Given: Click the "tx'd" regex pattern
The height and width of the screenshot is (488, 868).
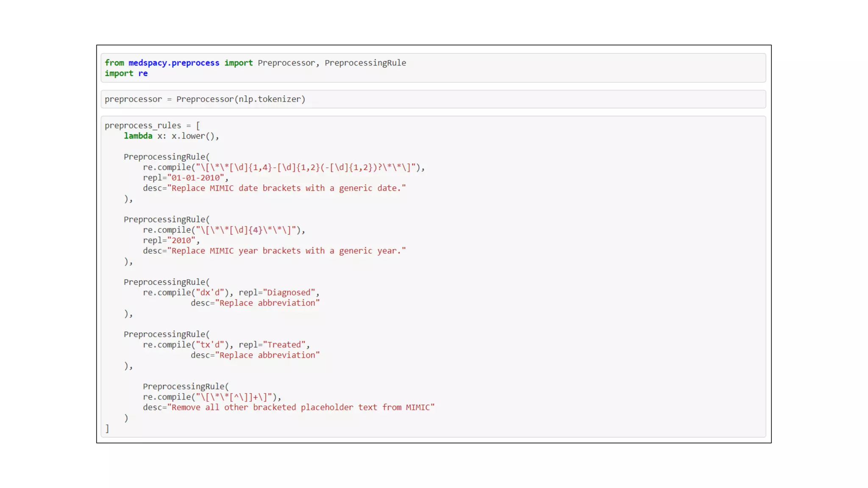Looking at the screenshot, I should [x=209, y=345].
